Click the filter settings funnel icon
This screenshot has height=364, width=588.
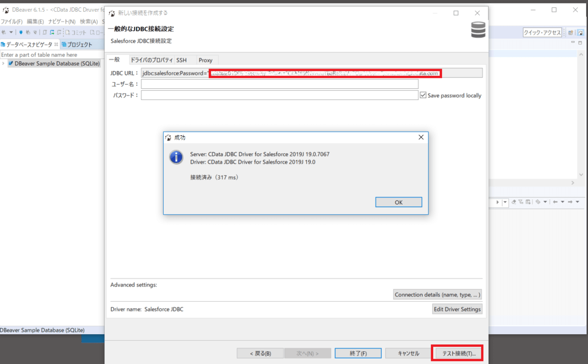521,202
